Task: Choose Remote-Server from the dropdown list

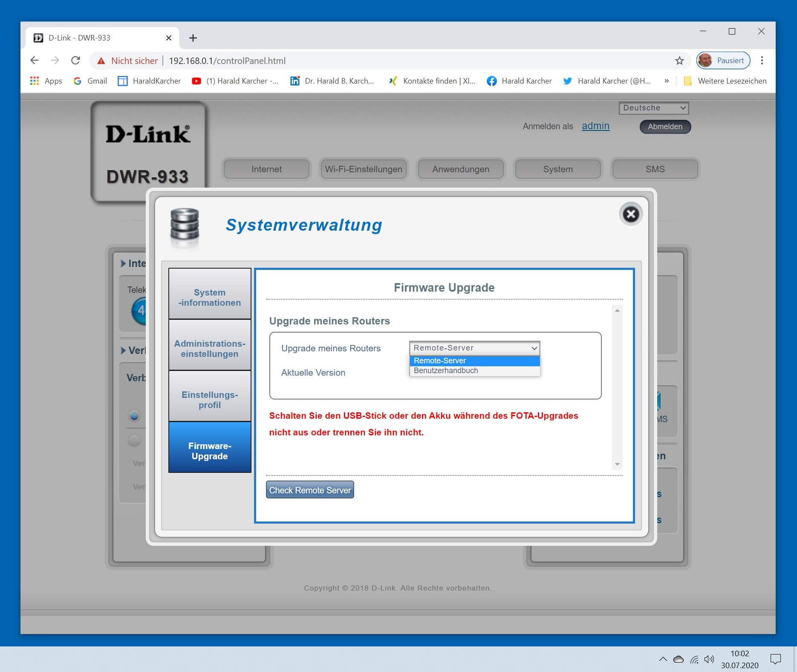Action: 475,361
